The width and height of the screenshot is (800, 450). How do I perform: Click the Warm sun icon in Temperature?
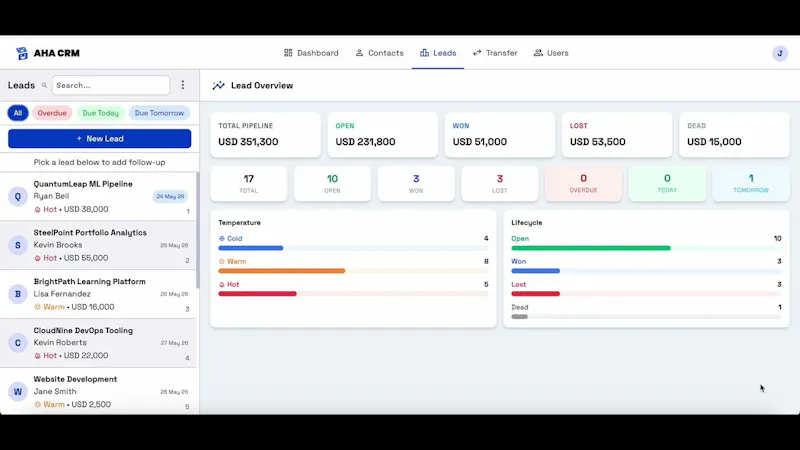[221, 261]
